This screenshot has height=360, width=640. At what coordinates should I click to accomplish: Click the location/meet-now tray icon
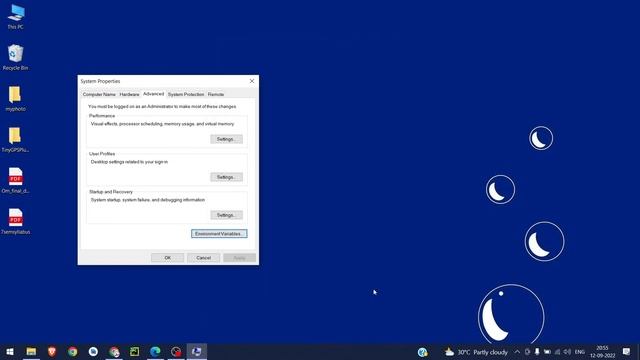click(527, 352)
